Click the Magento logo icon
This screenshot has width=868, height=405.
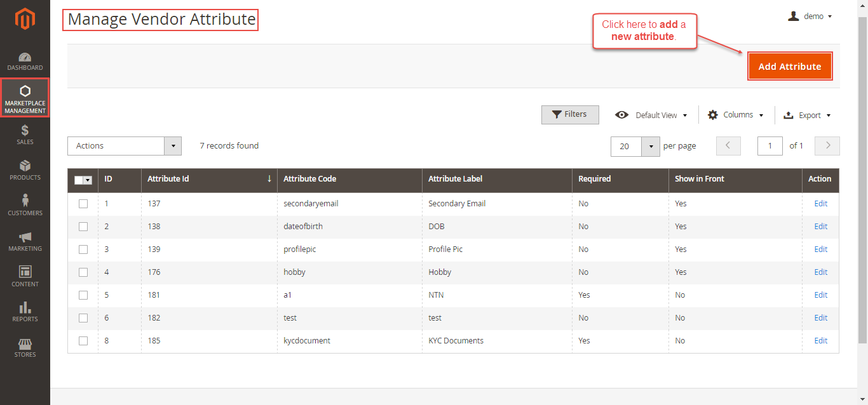click(25, 20)
